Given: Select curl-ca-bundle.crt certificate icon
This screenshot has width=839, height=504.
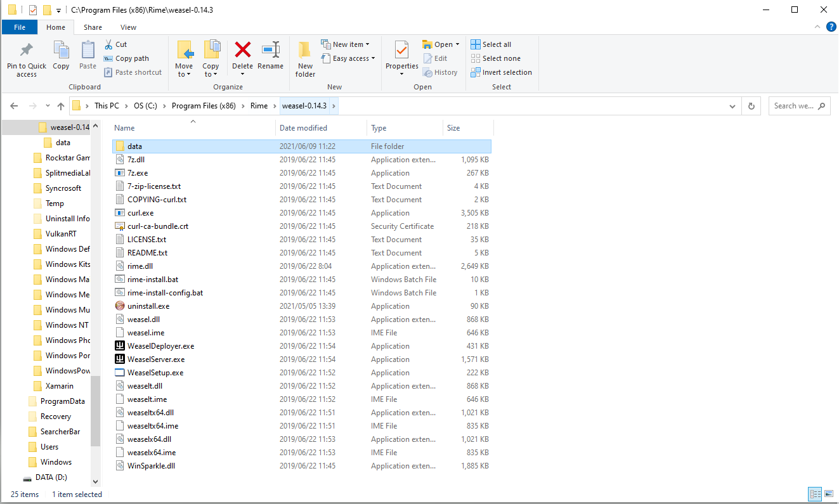Looking at the screenshot, I should [x=120, y=226].
